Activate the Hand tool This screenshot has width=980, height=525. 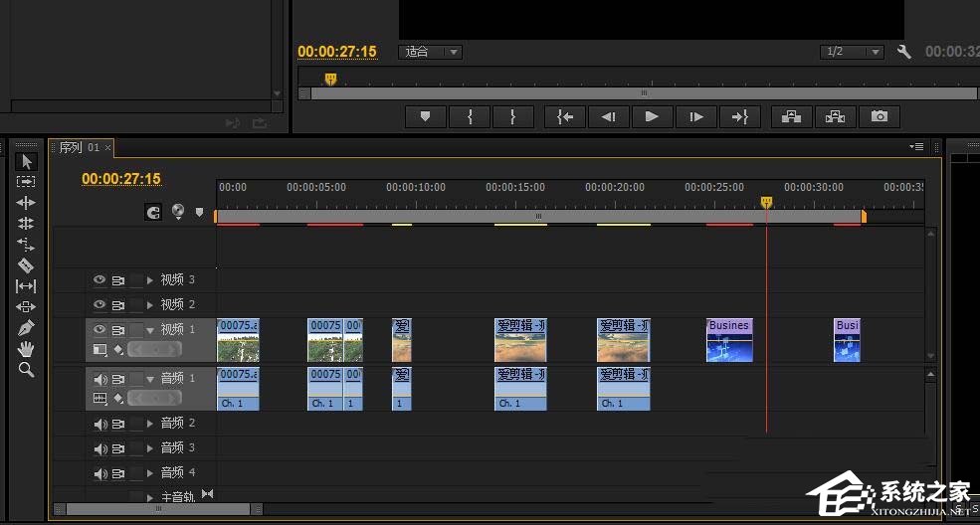(x=27, y=348)
